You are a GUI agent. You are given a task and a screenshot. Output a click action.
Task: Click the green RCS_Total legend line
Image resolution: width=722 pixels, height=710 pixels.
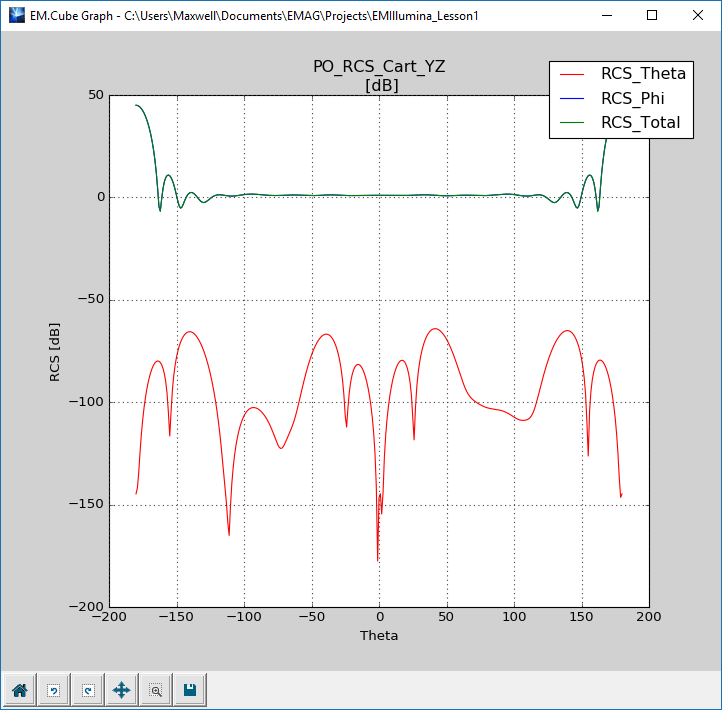(x=572, y=123)
